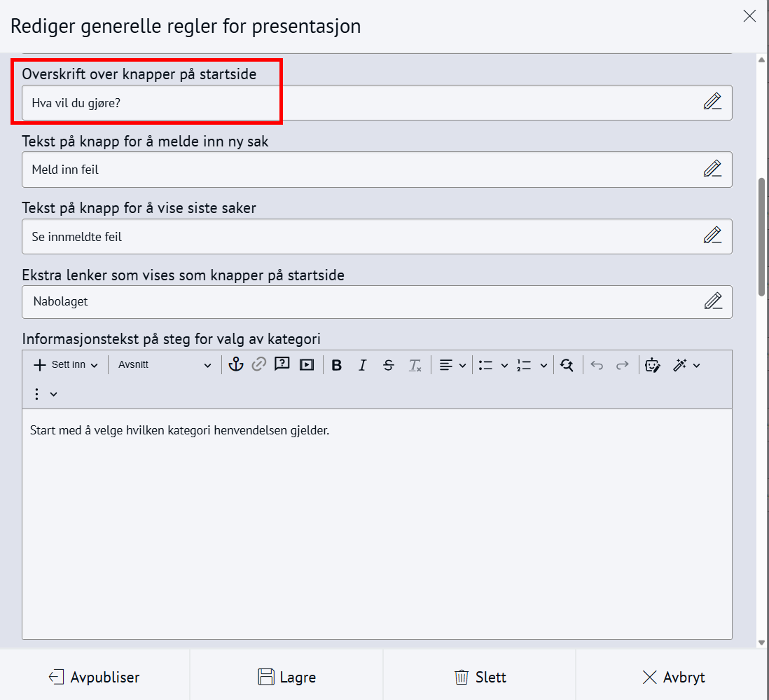Click the Avpubliser button
Image resolution: width=769 pixels, height=700 pixels.
pyautogui.click(x=95, y=678)
